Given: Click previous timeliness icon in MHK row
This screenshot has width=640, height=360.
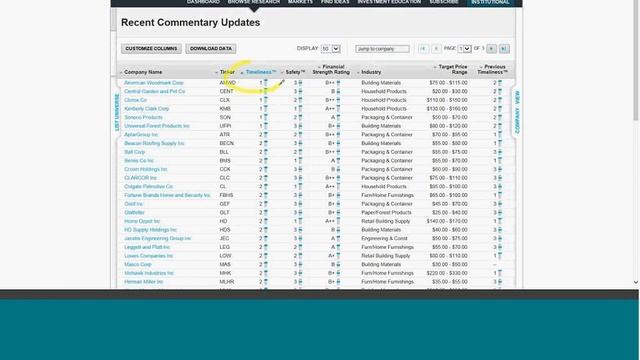Looking at the screenshot, I should click(x=500, y=273).
